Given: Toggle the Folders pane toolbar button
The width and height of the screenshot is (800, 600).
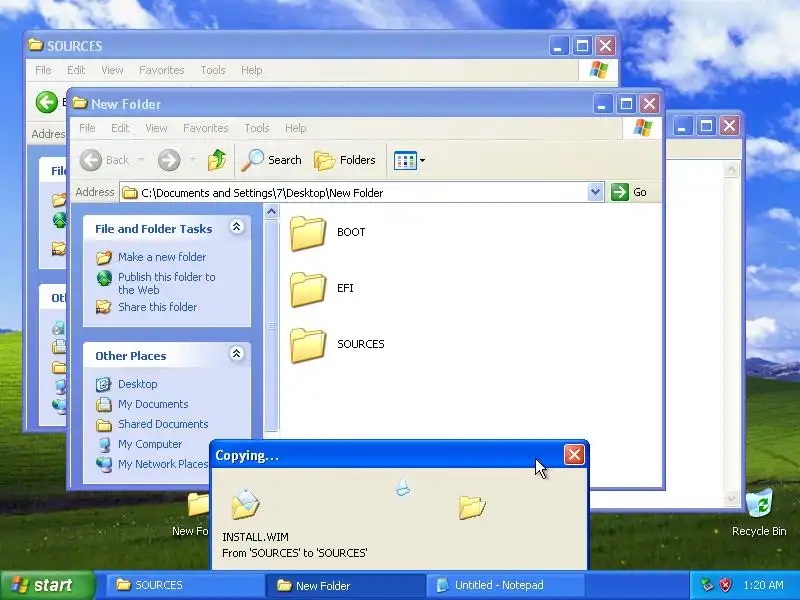Looking at the screenshot, I should 345,160.
